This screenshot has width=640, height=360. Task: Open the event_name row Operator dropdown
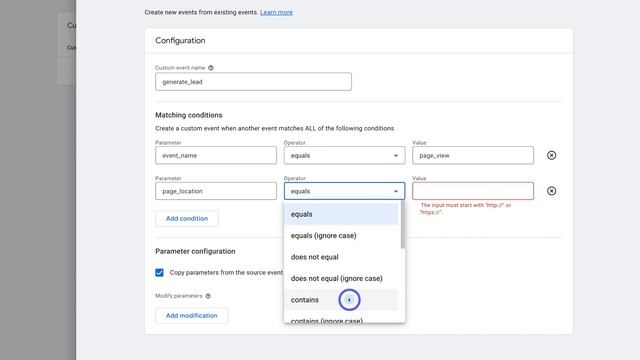click(x=344, y=155)
